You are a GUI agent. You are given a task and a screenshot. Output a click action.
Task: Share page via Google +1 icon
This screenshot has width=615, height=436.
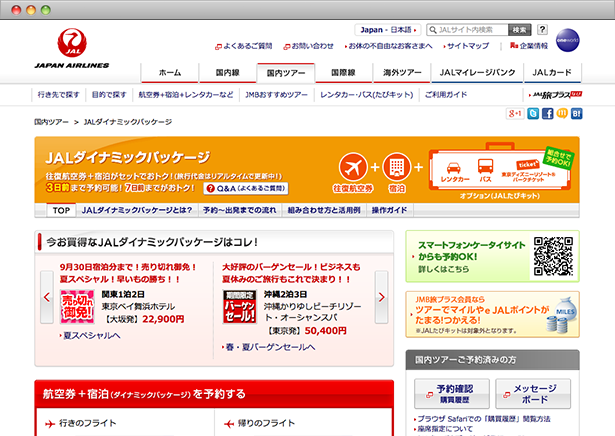[x=515, y=114]
